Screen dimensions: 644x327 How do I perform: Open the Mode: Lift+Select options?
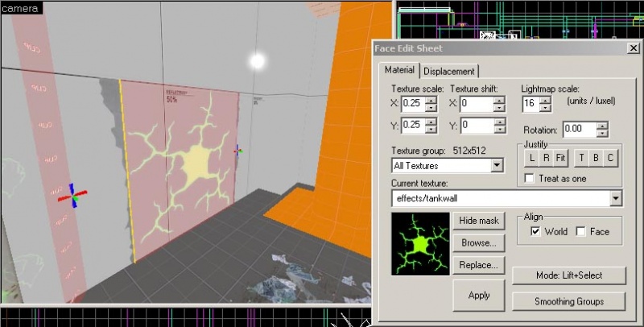[568, 275]
